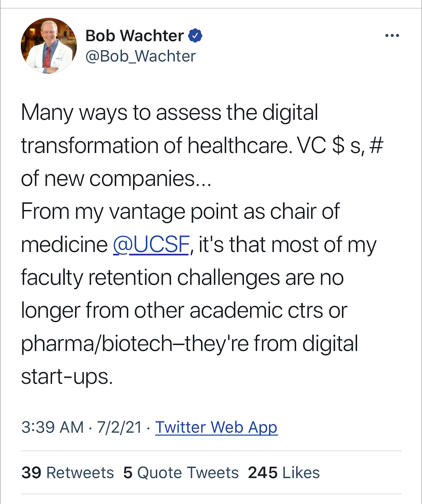Screen dimensions: 422x504
Task: Show the 5 Quote Tweets
Action: (181, 473)
